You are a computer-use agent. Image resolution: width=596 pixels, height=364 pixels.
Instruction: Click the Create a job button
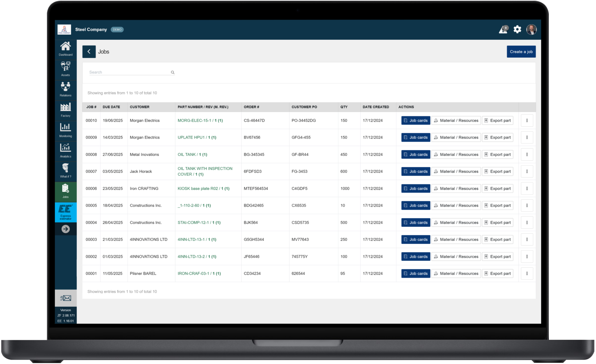click(521, 51)
